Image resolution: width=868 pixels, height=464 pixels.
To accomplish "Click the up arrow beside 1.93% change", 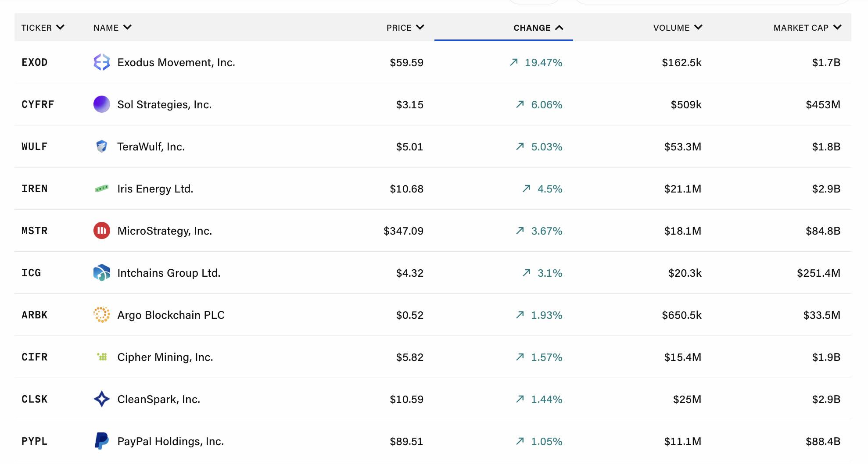I will 520,315.
